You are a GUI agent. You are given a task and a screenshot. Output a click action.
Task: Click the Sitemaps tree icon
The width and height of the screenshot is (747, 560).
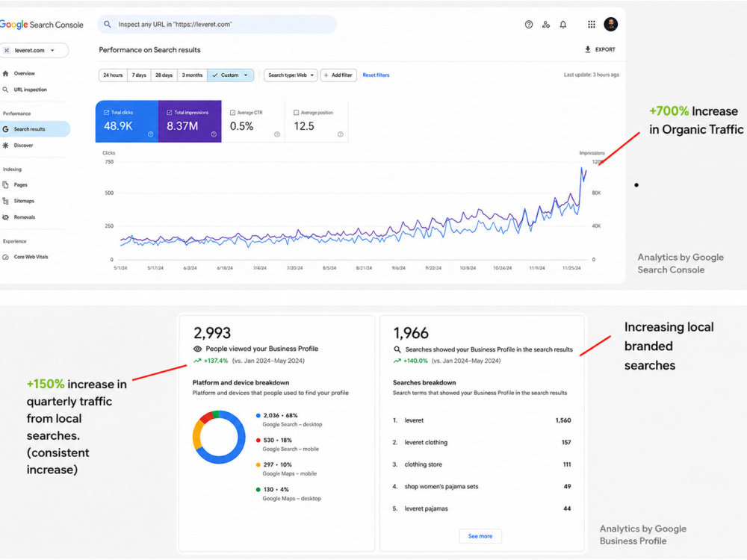point(6,201)
